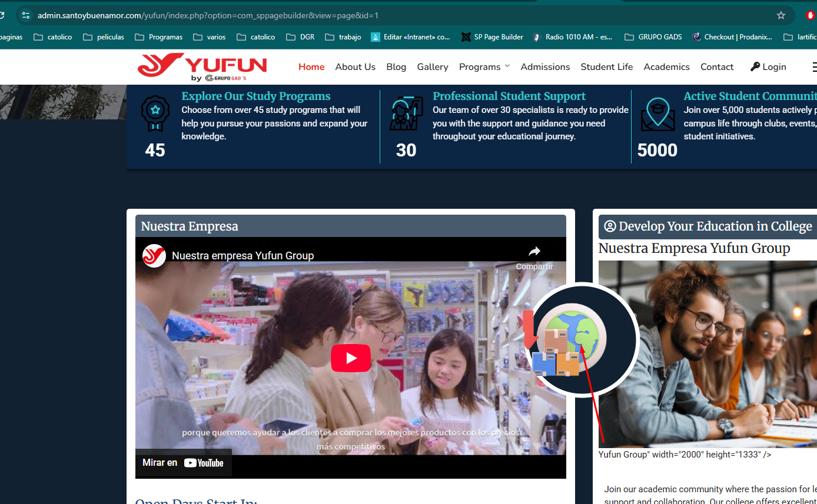Click the counter number 30
Screen dimensions: 817x504
(406, 151)
